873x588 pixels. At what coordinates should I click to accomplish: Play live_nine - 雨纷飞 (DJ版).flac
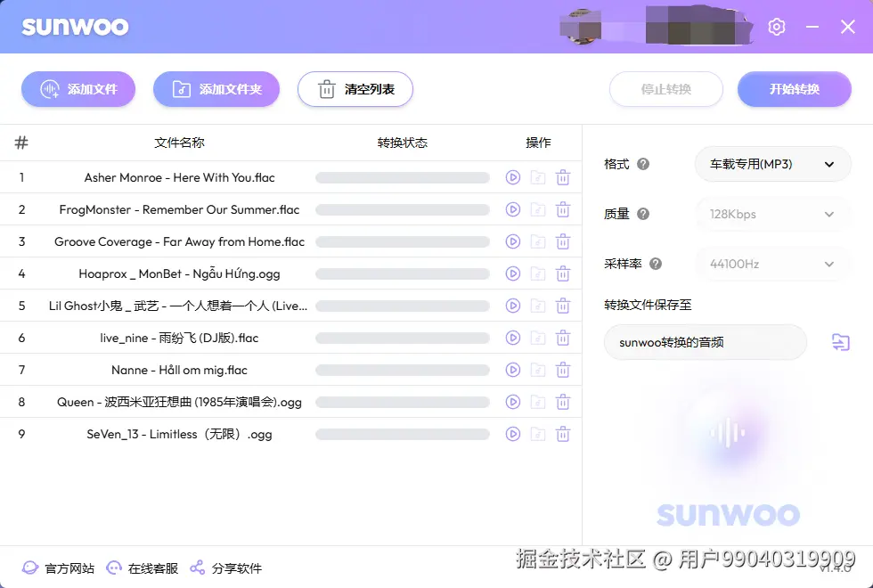(x=513, y=338)
